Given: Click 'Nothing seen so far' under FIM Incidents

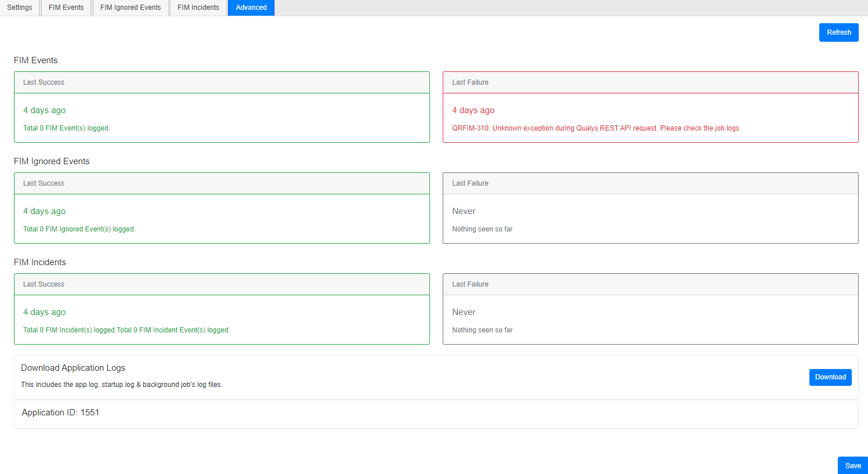Looking at the screenshot, I should [x=482, y=330].
